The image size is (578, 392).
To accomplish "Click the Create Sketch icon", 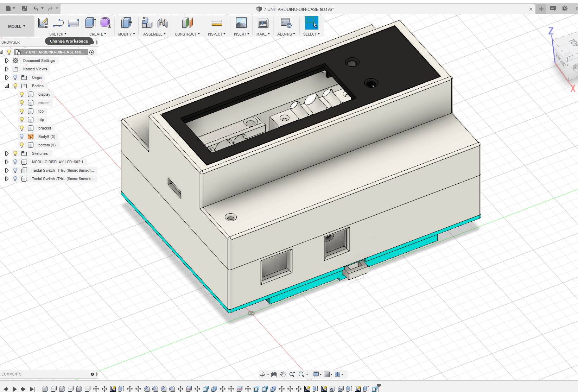I will click(x=43, y=23).
